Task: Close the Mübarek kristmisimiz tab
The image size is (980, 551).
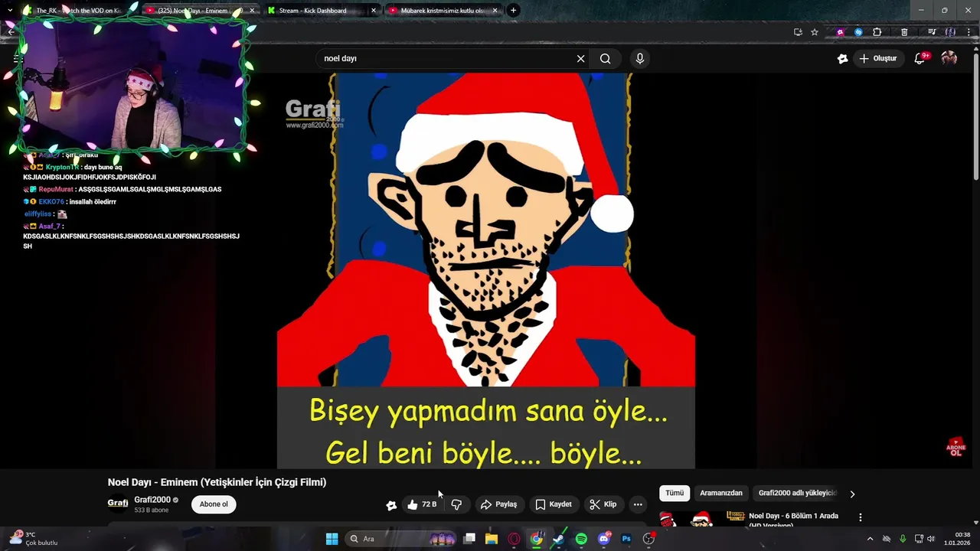Action: tap(495, 11)
